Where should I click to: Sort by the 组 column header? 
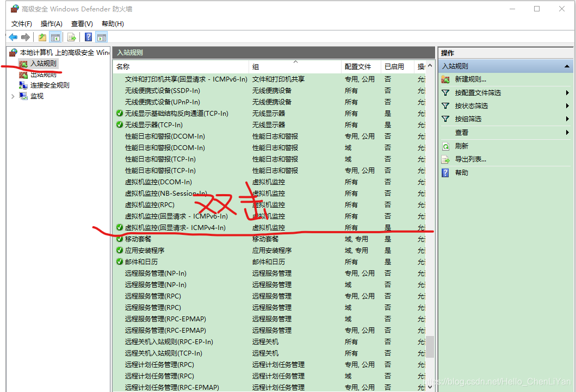click(295, 66)
